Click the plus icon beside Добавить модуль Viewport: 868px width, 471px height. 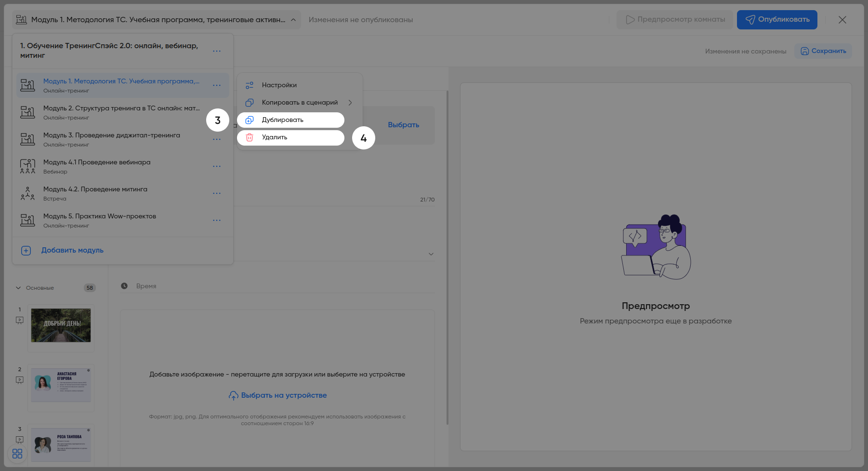coord(26,251)
